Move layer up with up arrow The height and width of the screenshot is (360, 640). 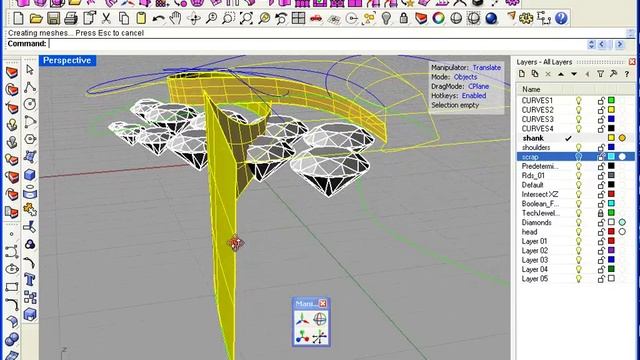[x=561, y=74]
